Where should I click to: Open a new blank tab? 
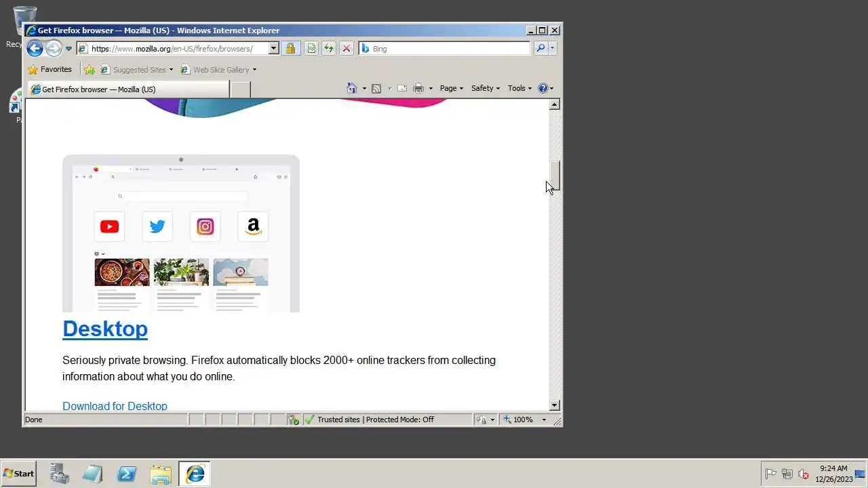(240, 89)
